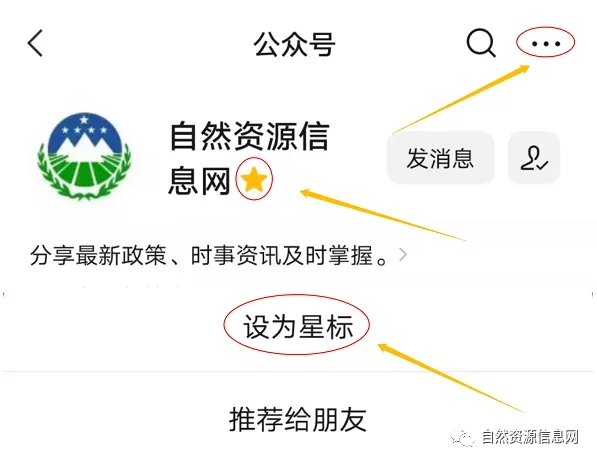Click the 公众号 page title

coord(294,44)
